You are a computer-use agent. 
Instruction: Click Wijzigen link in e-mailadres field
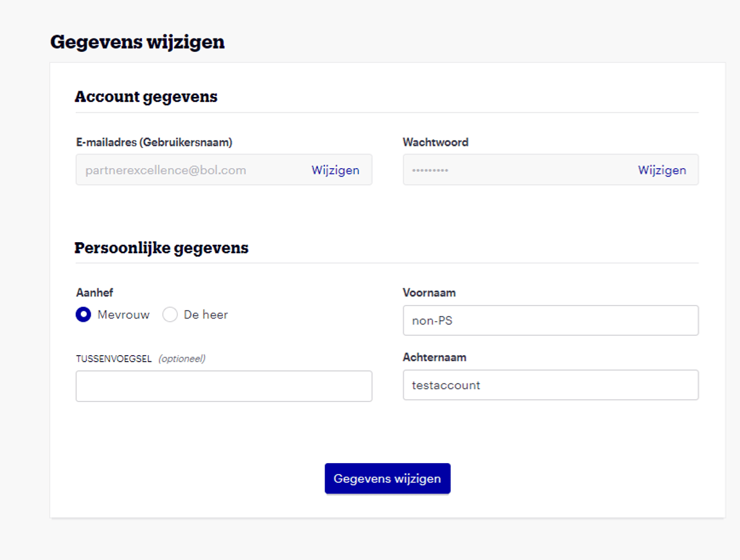pos(335,170)
